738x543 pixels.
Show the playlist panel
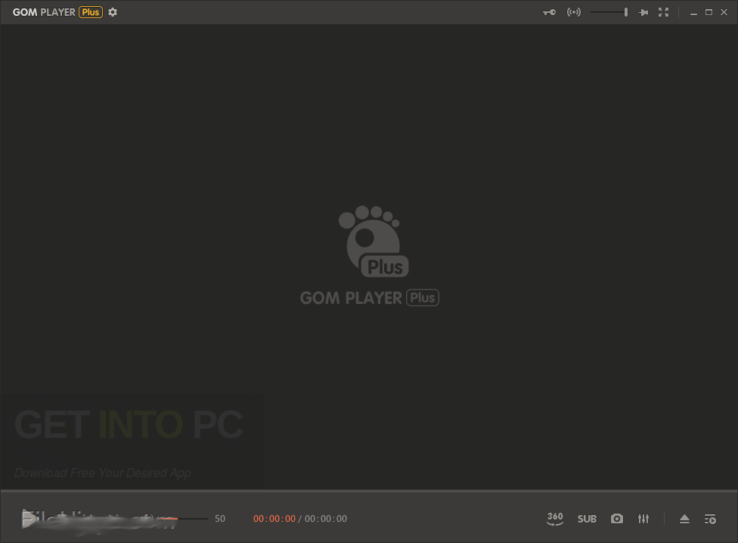click(710, 519)
